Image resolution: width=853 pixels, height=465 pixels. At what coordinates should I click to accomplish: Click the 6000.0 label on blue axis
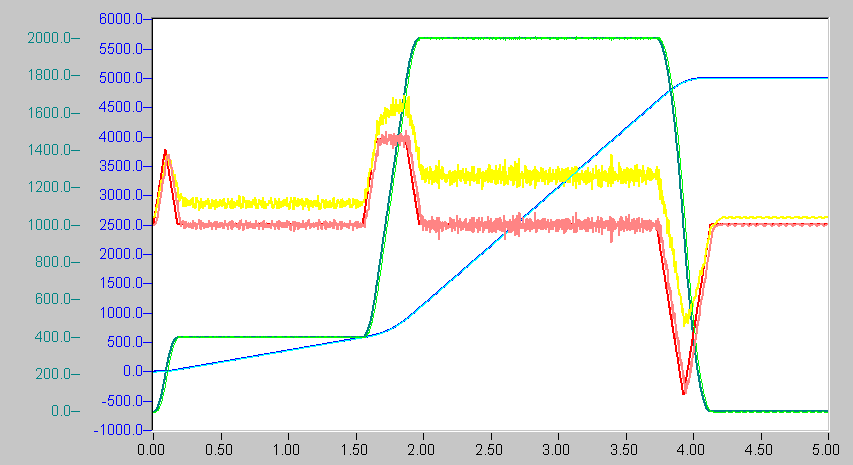pyautogui.click(x=120, y=19)
